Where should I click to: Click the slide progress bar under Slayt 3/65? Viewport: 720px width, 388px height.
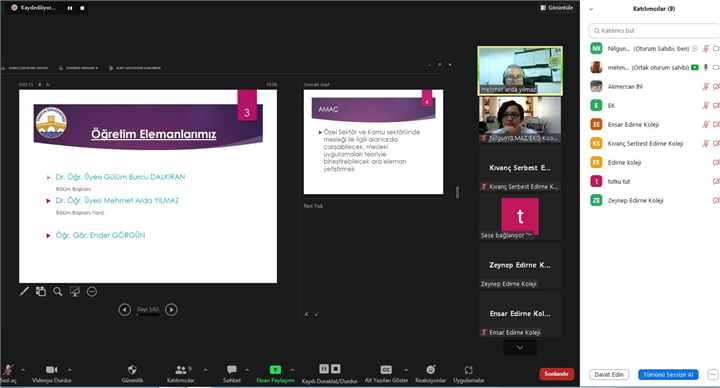(148, 315)
